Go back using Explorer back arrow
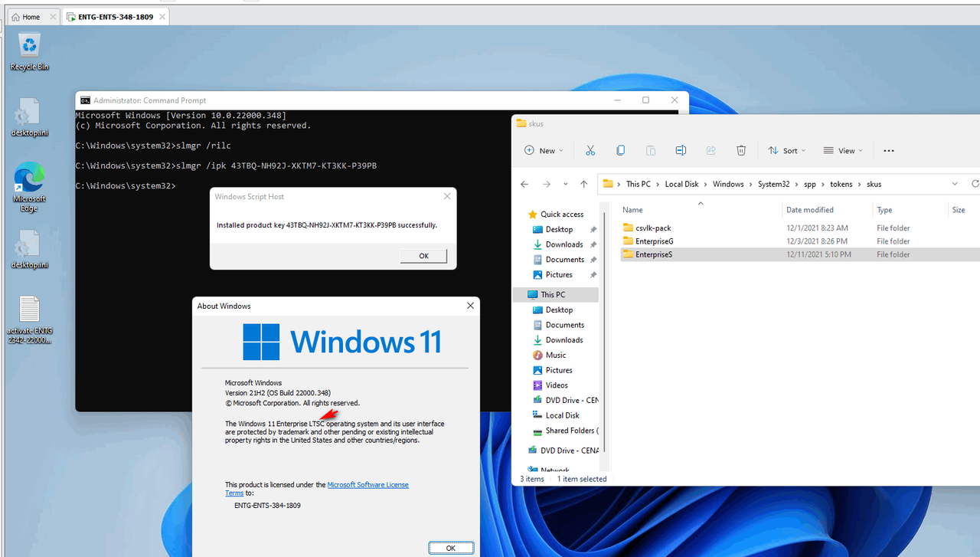 (x=524, y=184)
